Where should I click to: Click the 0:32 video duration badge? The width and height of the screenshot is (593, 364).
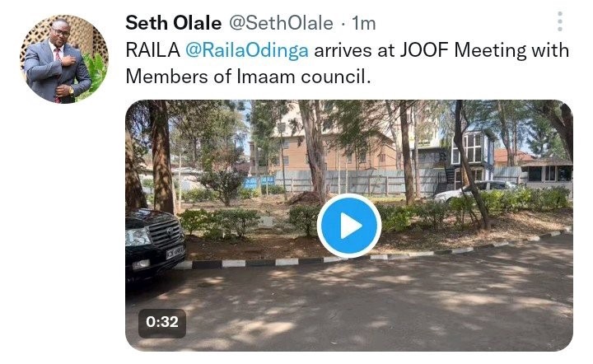[x=162, y=323]
